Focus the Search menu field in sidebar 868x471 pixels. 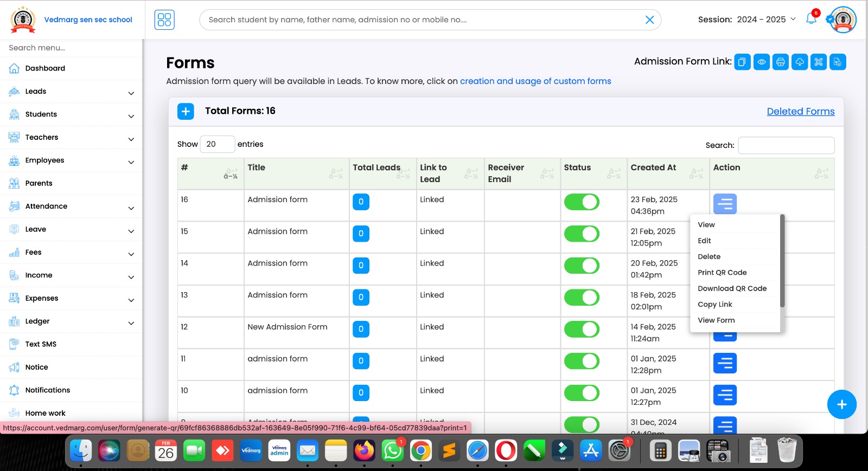71,48
